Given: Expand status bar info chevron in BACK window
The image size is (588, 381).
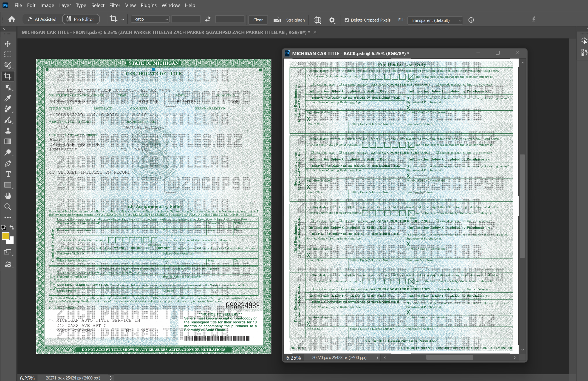Looking at the screenshot, I should [377, 358].
